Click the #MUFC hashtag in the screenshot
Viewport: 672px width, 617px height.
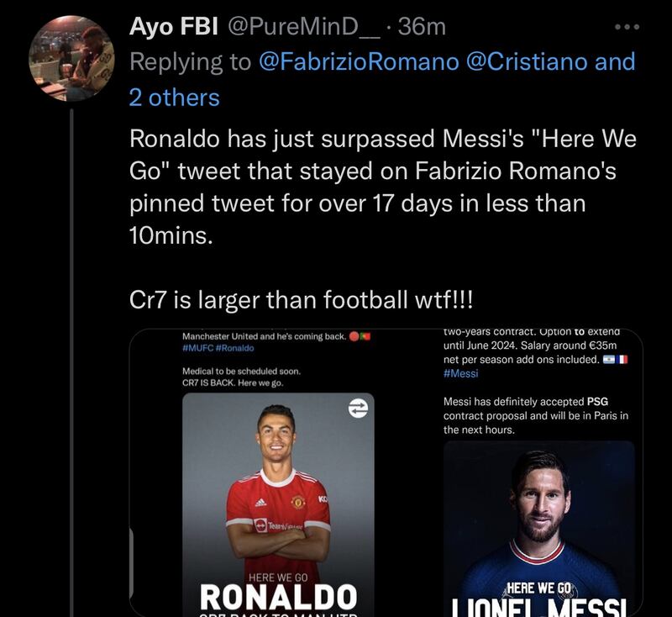coord(198,348)
